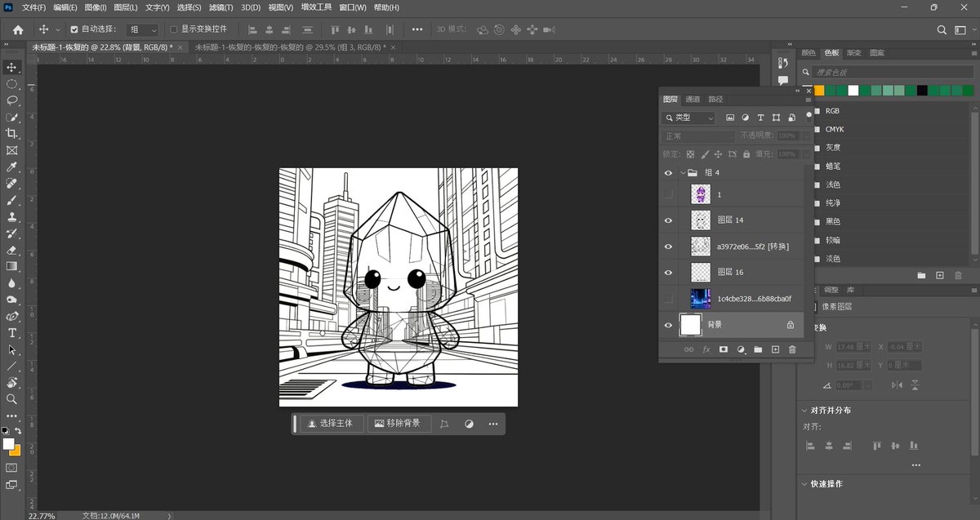
Task: Select the Clone Stamp tool
Action: pyautogui.click(x=12, y=217)
